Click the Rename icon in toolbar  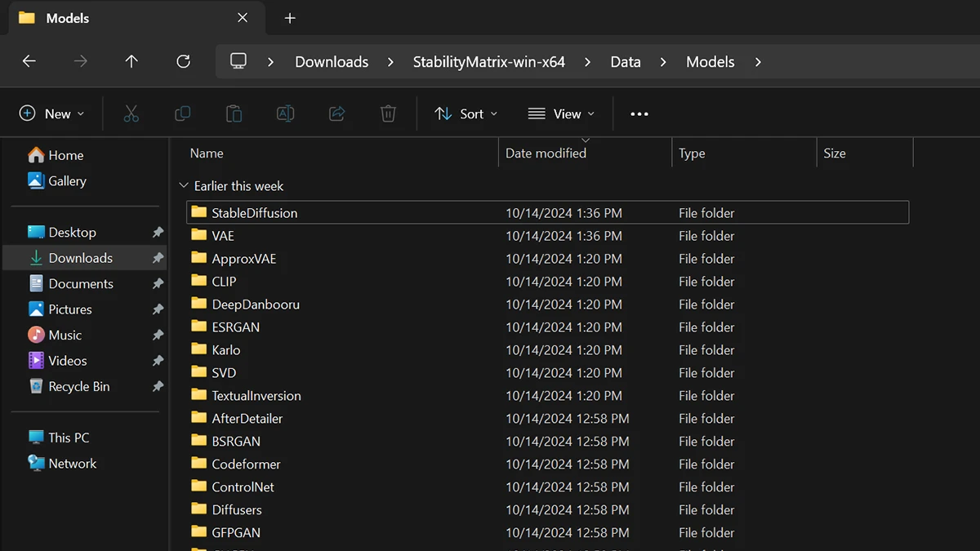pyautogui.click(x=285, y=114)
